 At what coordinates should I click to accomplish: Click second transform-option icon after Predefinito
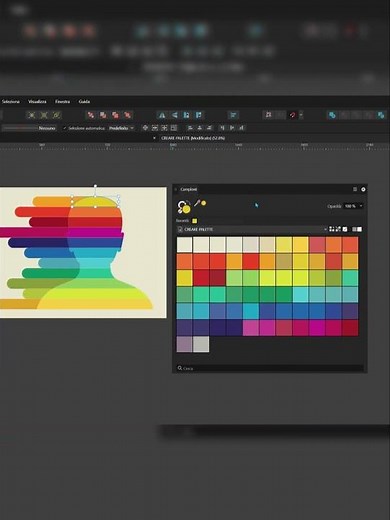[x=155, y=128]
